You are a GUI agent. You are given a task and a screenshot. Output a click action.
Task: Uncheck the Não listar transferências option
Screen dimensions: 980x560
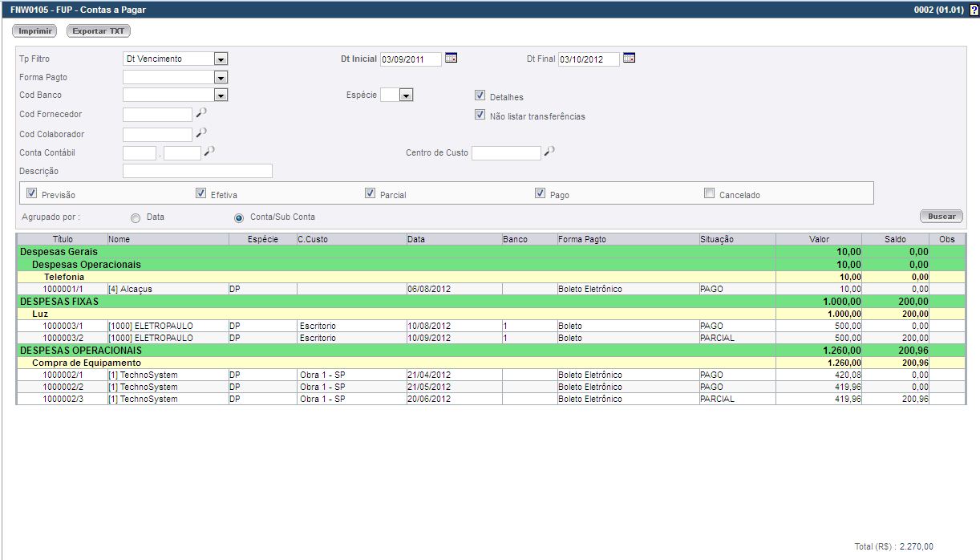point(480,115)
